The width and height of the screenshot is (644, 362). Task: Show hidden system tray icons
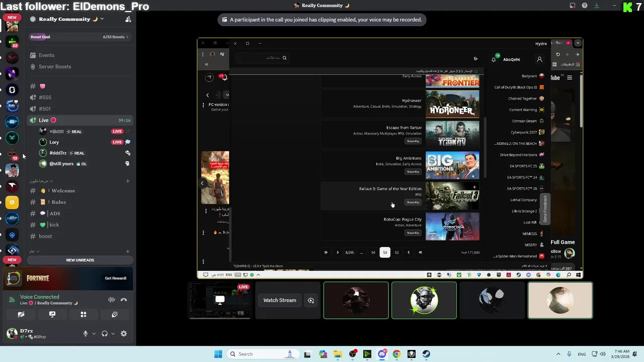(558, 354)
